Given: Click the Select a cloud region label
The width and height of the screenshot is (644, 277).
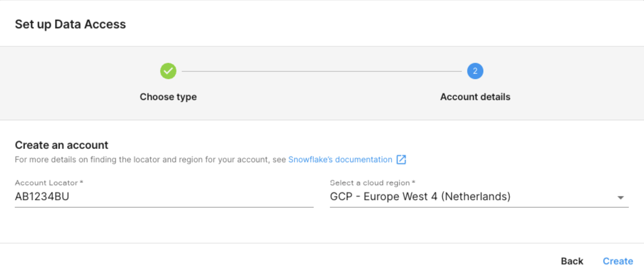Looking at the screenshot, I should 370,183.
